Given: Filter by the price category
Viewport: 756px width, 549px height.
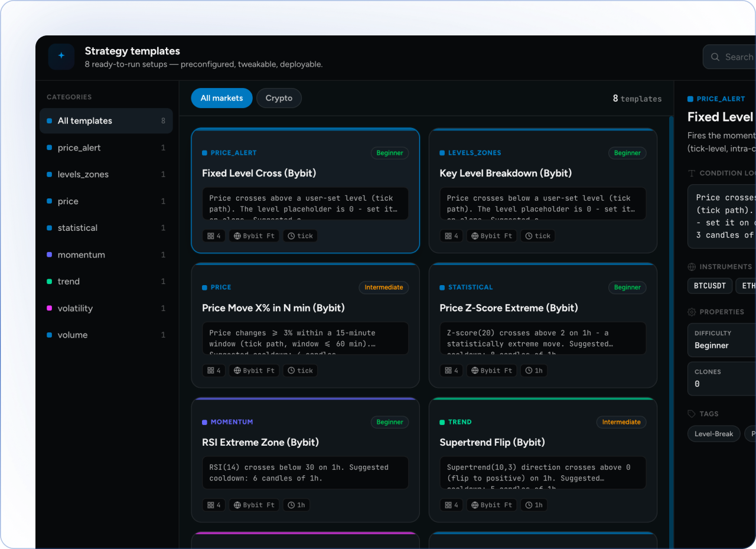Looking at the screenshot, I should pyautogui.click(x=106, y=201).
